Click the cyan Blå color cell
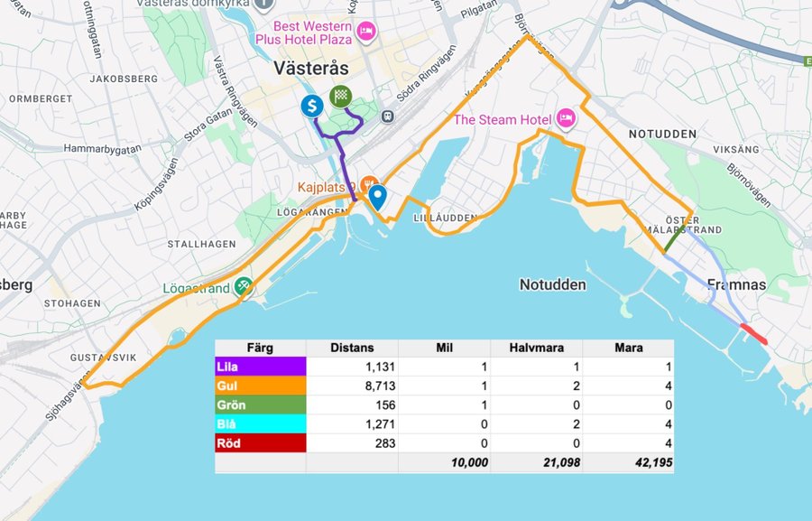The height and width of the screenshot is (521, 812). coord(260,423)
